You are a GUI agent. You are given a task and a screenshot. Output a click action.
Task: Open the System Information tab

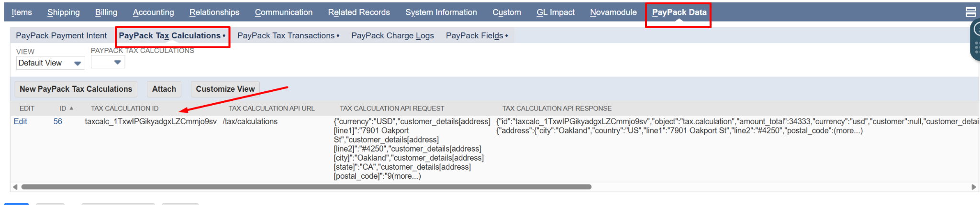coord(441,12)
